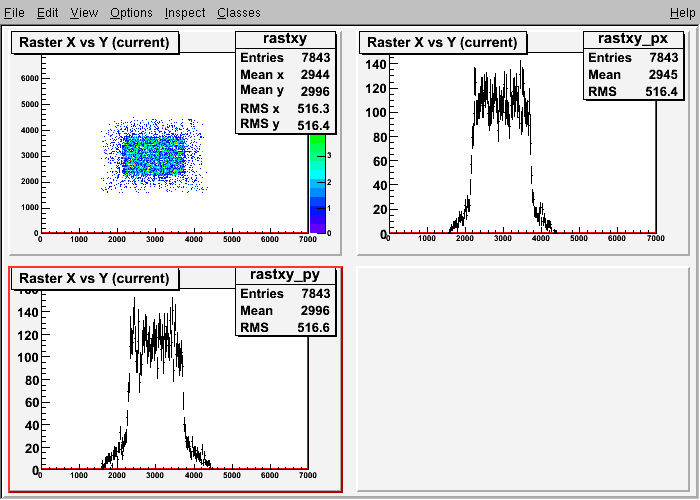Screen dimensions: 700x500
Task: Open the Help menu
Action: point(683,12)
